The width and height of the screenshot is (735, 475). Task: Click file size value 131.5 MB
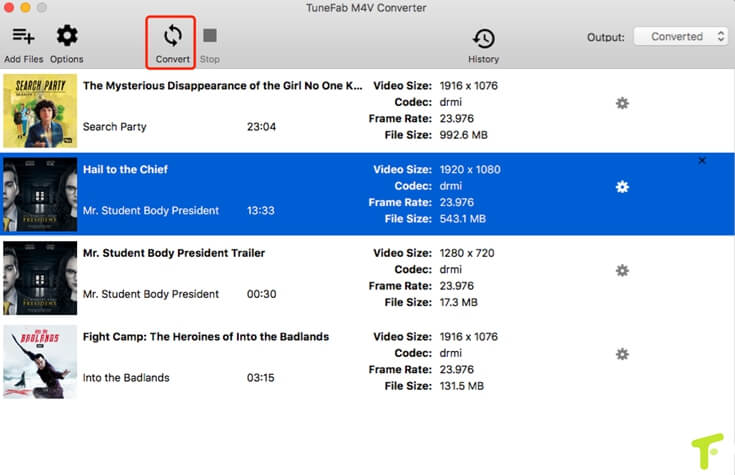pyautogui.click(x=461, y=386)
